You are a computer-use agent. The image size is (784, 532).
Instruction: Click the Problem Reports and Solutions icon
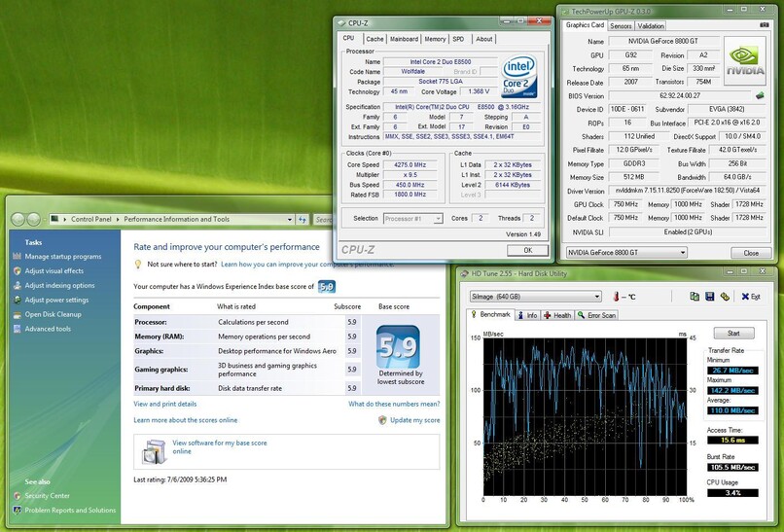[x=17, y=510]
